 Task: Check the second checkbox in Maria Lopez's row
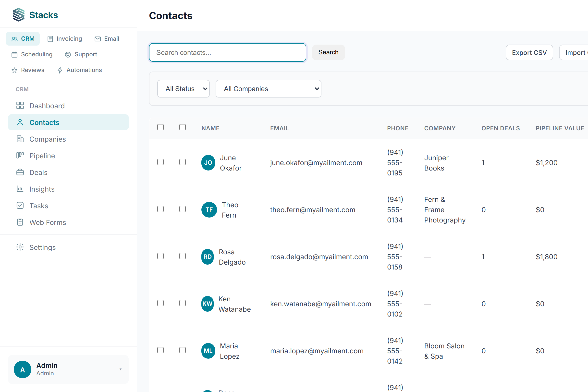click(x=183, y=350)
